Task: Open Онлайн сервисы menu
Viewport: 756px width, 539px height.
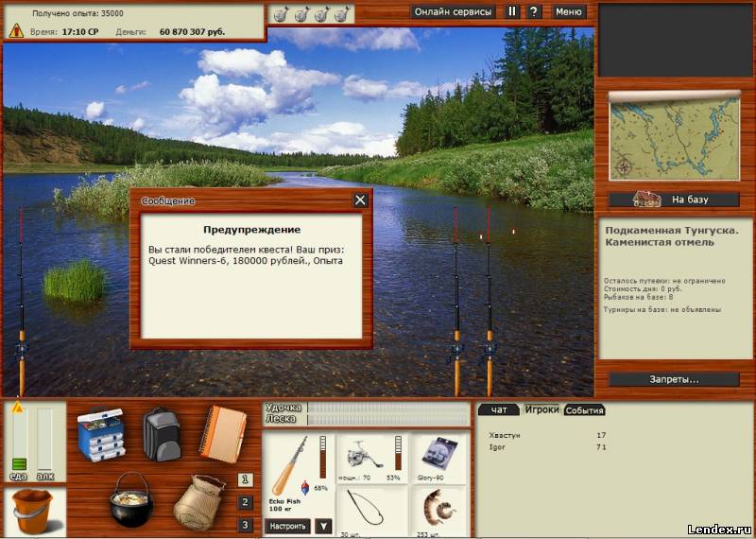Action: (x=454, y=11)
